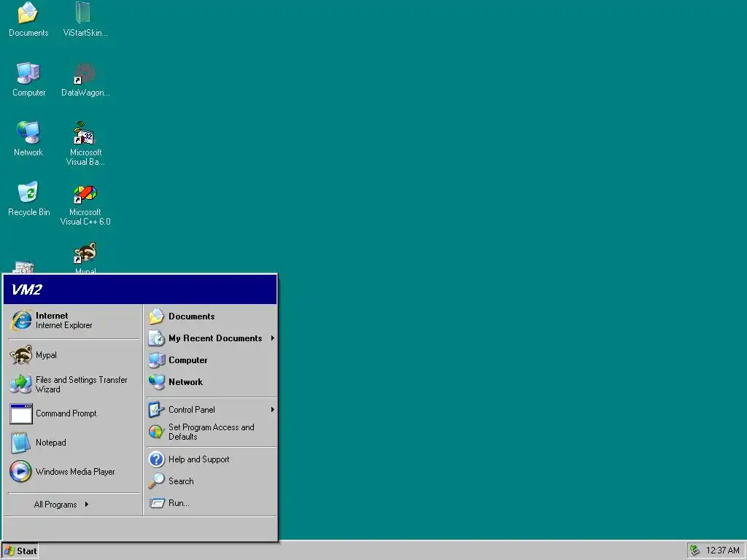The image size is (747, 560).
Task: Expand the My Recent Documents submenu arrow
Action: [273, 338]
